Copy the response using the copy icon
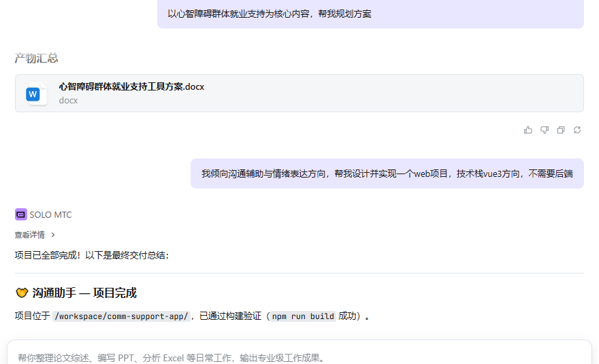The image size is (599, 364). [561, 130]
